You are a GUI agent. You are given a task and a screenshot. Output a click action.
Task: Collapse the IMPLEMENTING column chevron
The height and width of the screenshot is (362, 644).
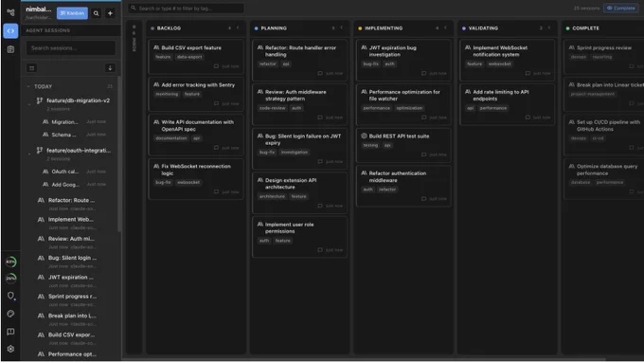click(446, 27)
